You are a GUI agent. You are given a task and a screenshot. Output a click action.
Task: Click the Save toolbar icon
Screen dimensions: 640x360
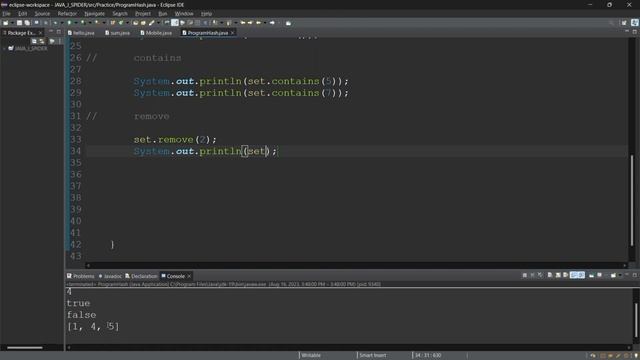(x=19, y=23)
